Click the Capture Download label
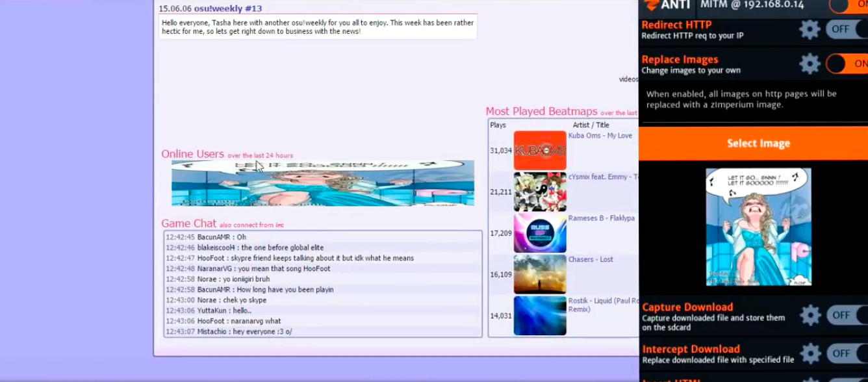 (687, 307)
